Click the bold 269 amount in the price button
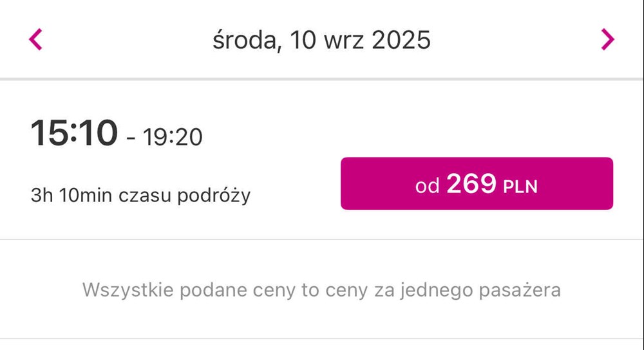Image resolution: width=644 pixels, height=350 pixels. click(x=471, y=183)
